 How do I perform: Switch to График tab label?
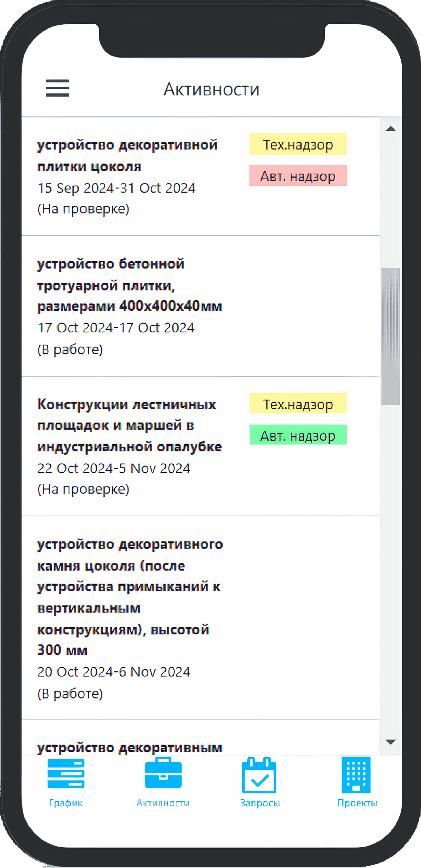(x=66, y=803)
